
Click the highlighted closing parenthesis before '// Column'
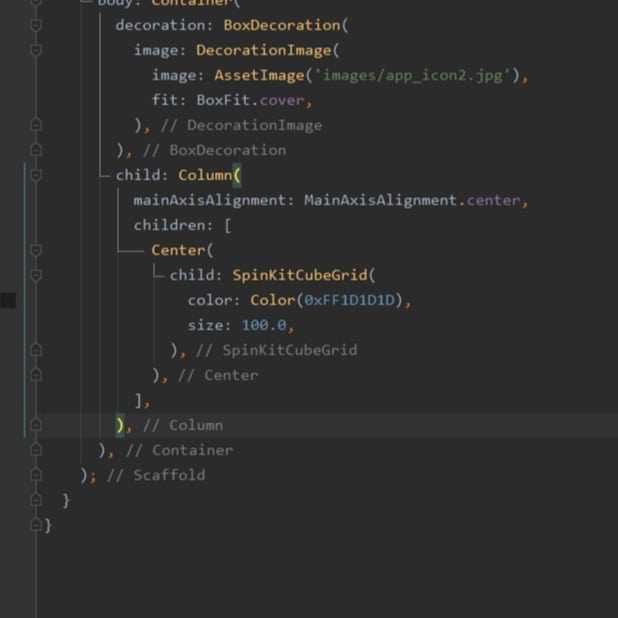120,425
